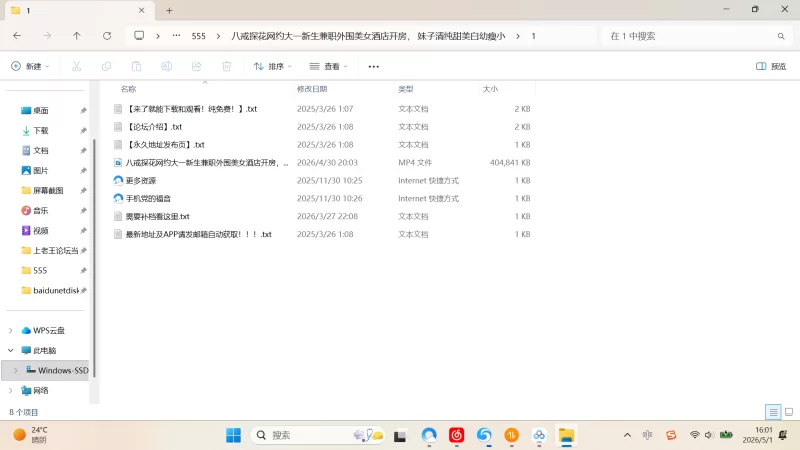Open the Windows Start menu
800x450 pixels.
[x=233, y=435]
